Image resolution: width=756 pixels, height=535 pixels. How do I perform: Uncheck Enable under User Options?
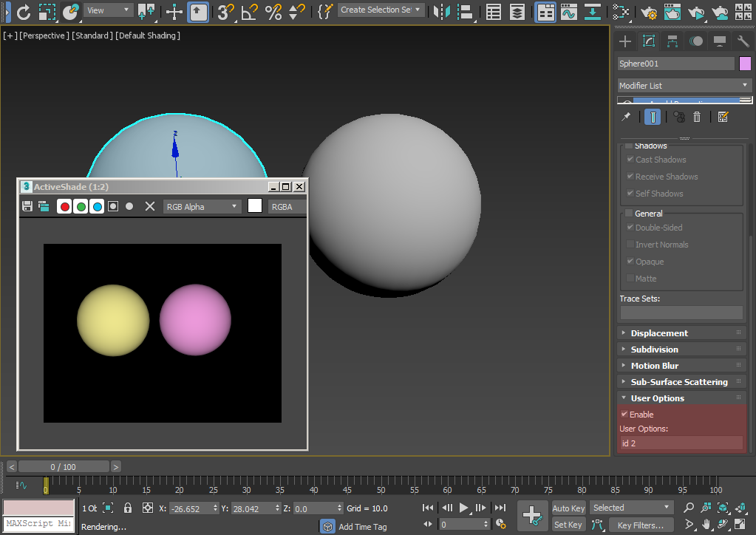click(x=624, y=415)
